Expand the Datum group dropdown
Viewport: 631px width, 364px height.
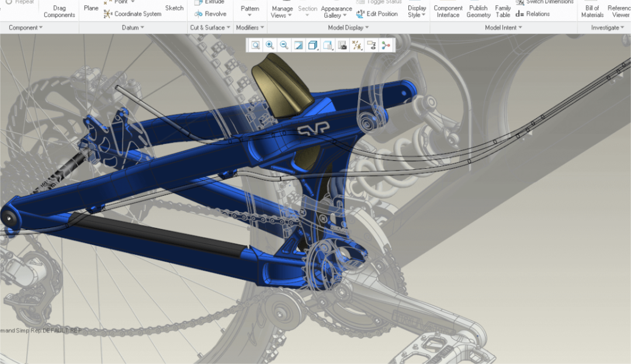pos(133,27)
